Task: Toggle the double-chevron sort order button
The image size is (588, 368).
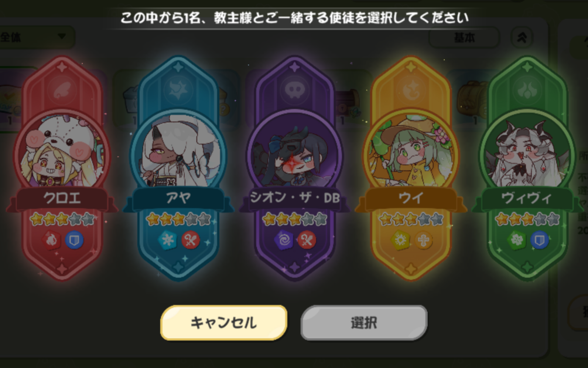Action: (x=522, y=37)
